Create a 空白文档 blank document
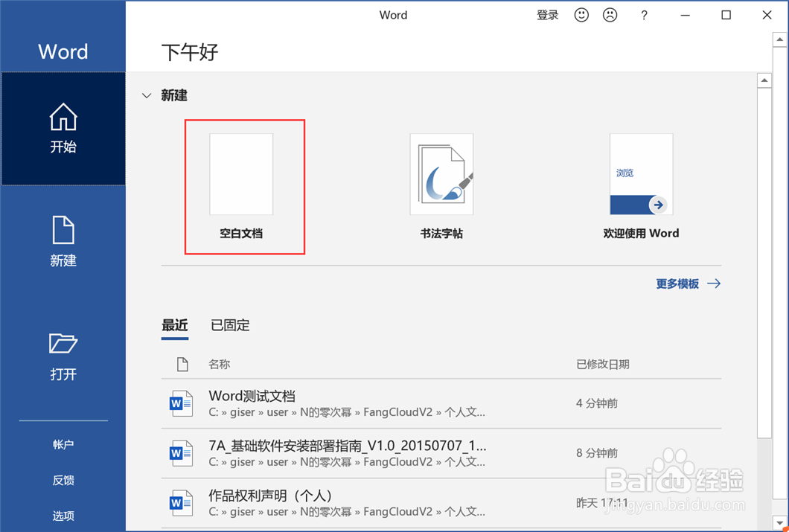The width and height of the screenshot is (789, 532). [x=241, y=187]
